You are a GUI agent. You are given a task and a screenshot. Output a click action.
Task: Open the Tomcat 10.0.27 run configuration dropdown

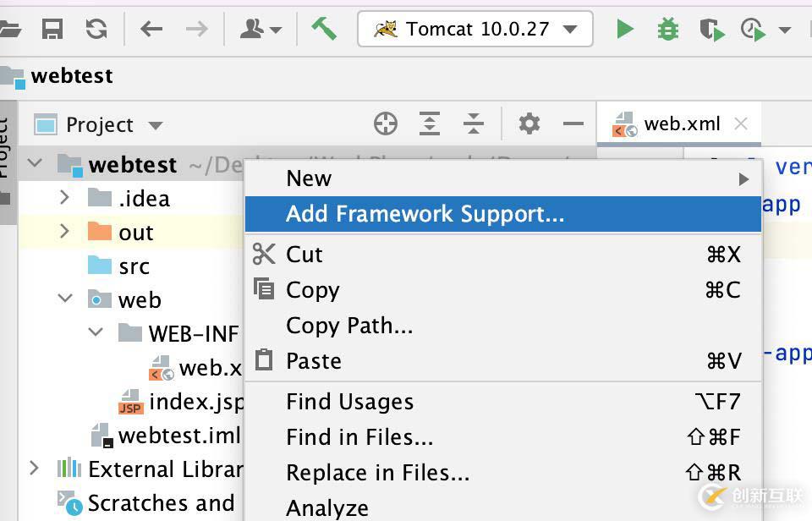coord(475,29)
